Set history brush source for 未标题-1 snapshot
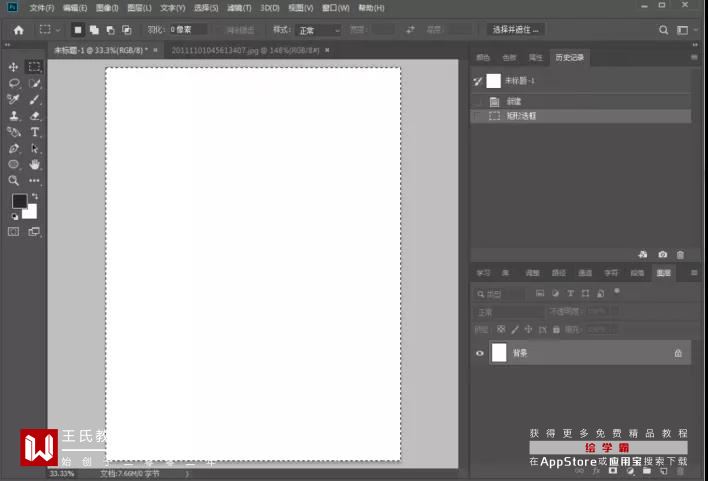708x481 pixels. [x=478, y=81]
